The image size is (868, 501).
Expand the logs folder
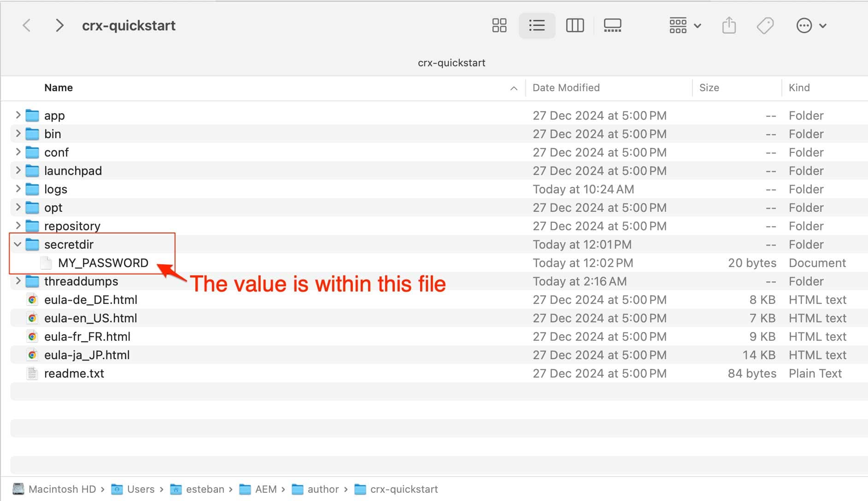click(18, 189)
